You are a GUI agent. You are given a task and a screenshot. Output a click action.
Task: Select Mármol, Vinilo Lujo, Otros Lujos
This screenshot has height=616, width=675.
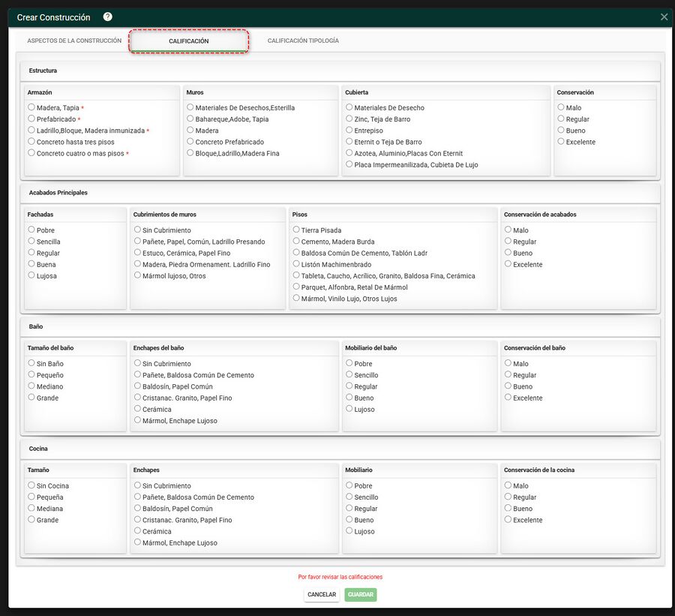coord(296,298)
